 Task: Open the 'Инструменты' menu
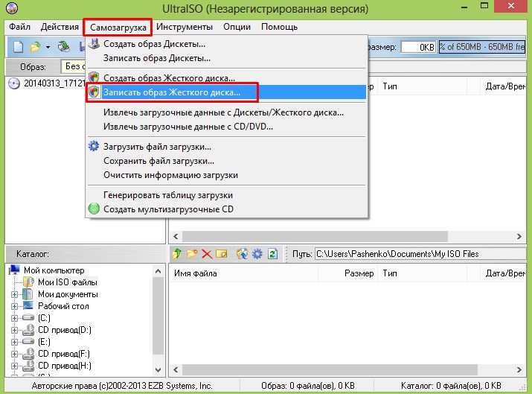pos(182,27)
